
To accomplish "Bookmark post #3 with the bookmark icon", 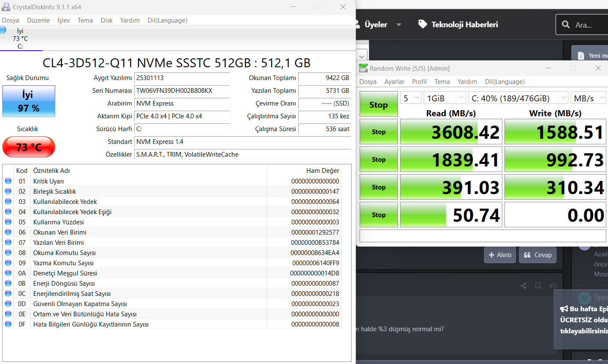I will pos(538,286).
